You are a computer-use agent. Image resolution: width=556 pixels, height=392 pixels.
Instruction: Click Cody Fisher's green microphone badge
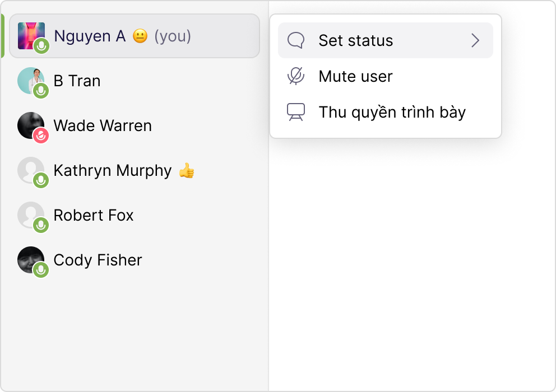(41, 270)
